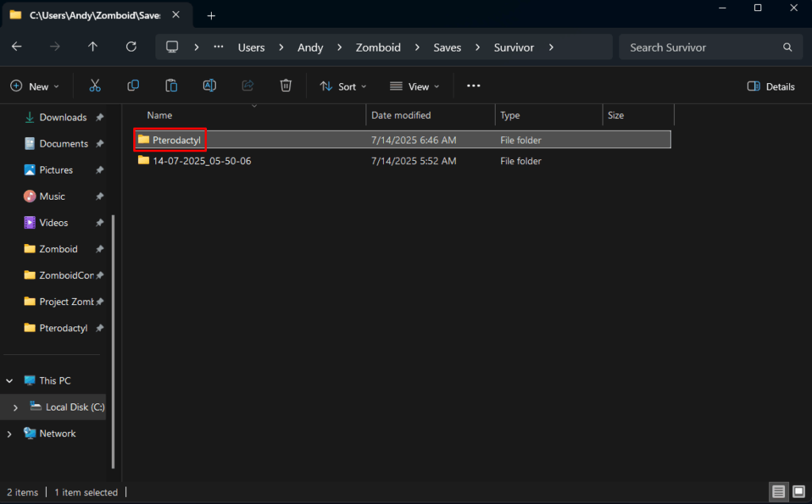Screen dimensions: 812x504
Task: Select Network in the navigation tree
Action: pyautogui.click(x=57, y=433)
